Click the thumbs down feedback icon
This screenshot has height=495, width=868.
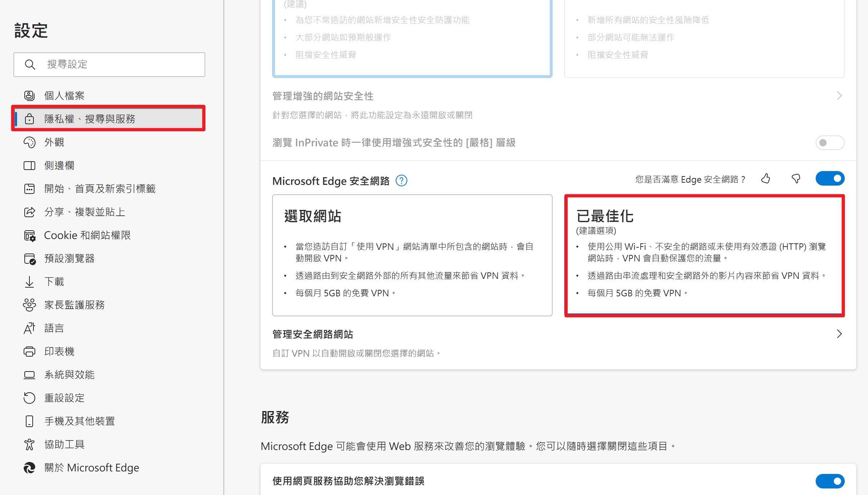point(796,179)
